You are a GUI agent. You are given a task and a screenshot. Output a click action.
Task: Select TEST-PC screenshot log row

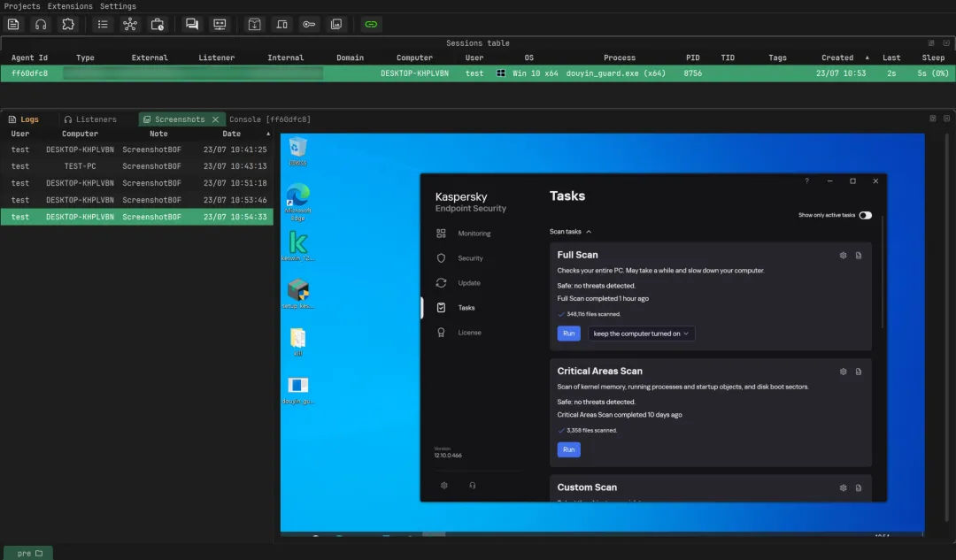pyautogui.click(x=136, y=166)
